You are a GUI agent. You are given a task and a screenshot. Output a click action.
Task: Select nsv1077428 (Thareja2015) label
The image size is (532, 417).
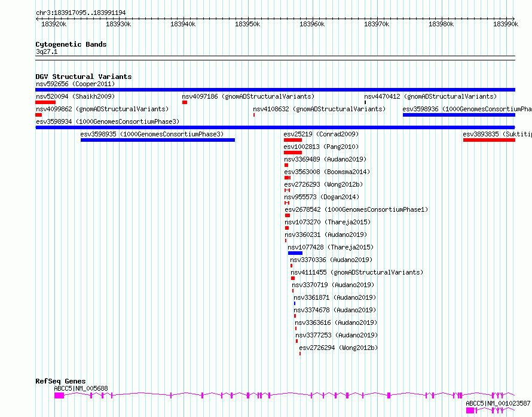coord(331,247)
